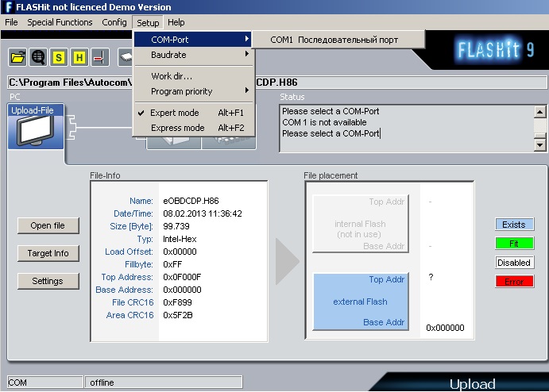Switch to Express mode
This screenshot has height=392, width=549.
click(x=194, y=128)
